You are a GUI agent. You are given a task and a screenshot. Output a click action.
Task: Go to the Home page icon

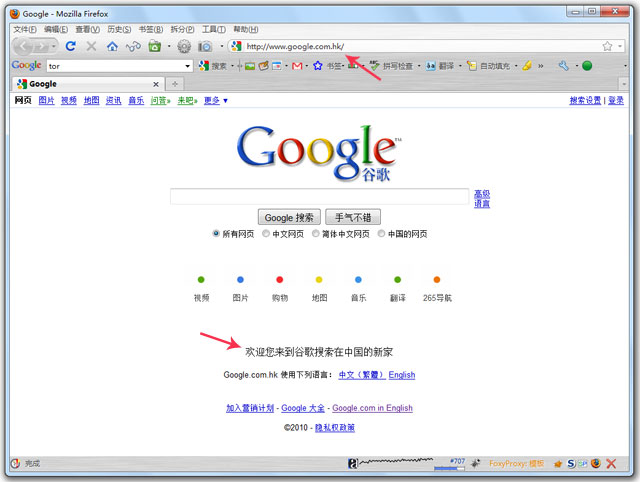[112, 46]
